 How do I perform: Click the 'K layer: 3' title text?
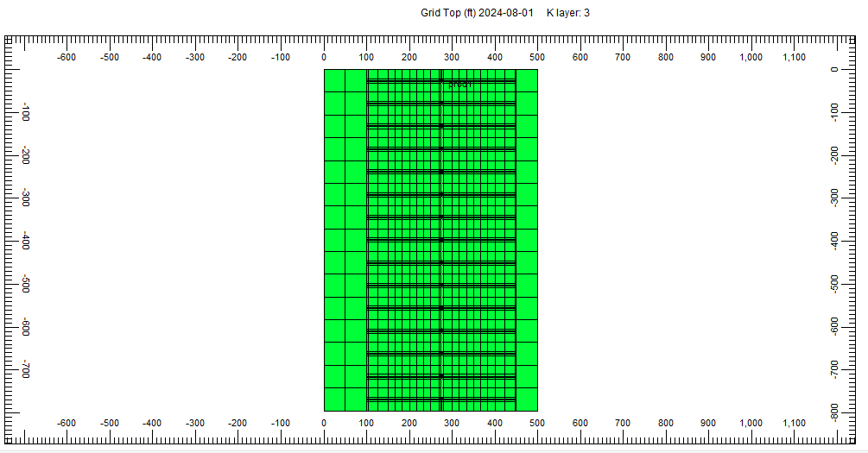click(568, 13)
